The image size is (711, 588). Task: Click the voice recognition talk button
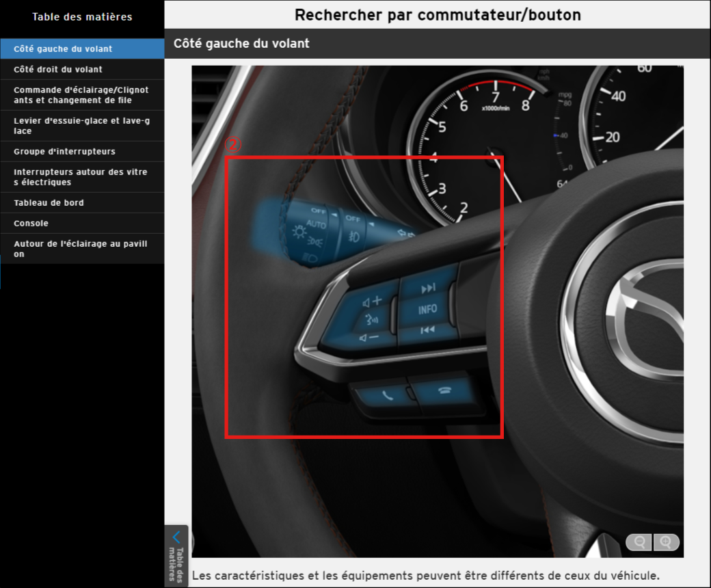pos(372,319)
